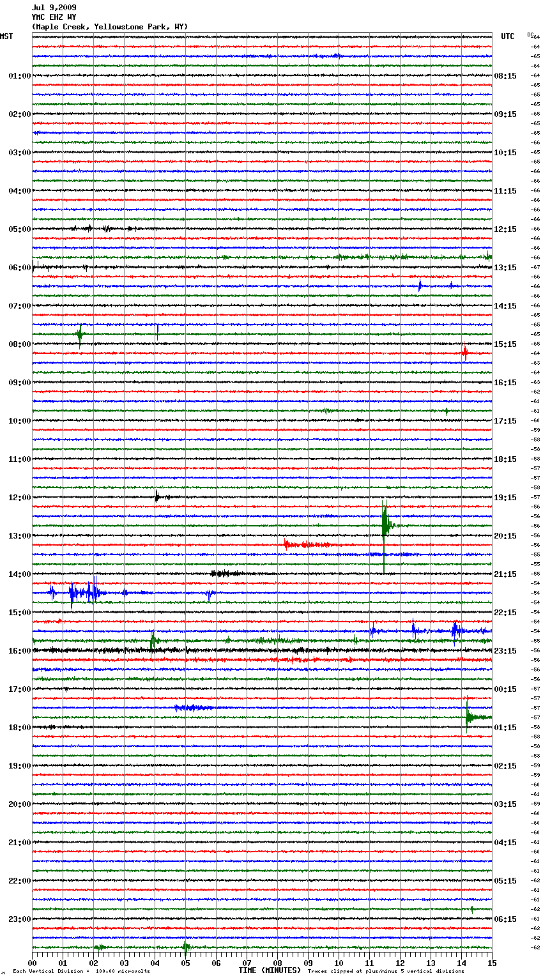The height and width of the screenshot is (980, 543).
Task: Select the 20:00 MST hour label
Action: point(20,804)
